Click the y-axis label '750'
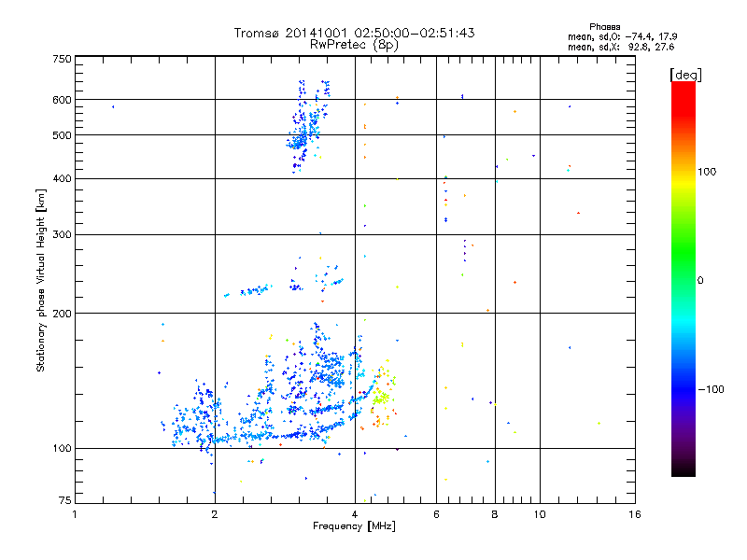This screenshot has width=747, height=560. click(x=63, y=59)
